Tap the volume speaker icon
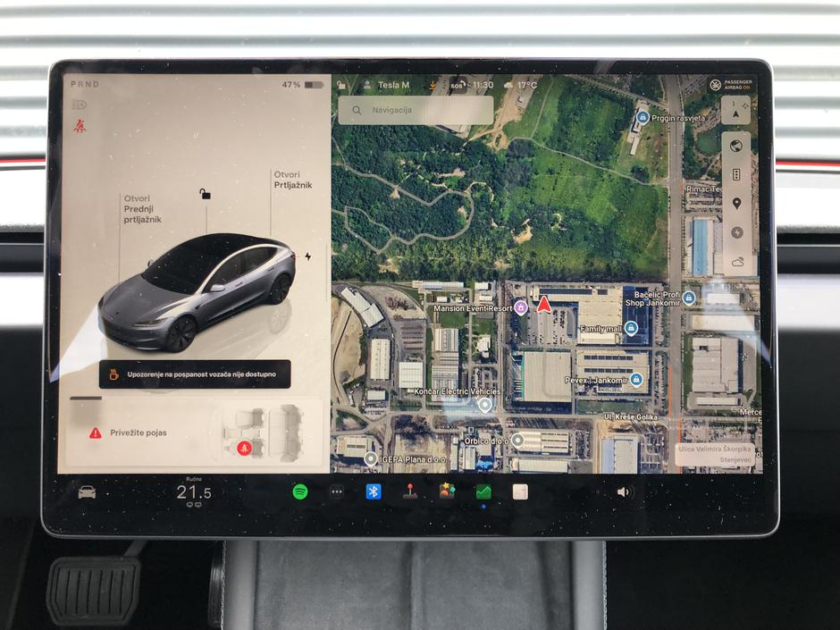840x630 pixels. pyautogui.click(x=625, y=491)
